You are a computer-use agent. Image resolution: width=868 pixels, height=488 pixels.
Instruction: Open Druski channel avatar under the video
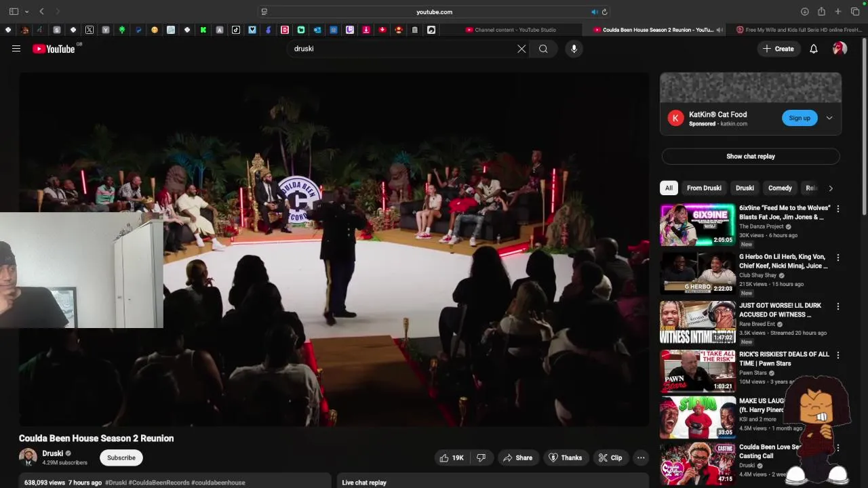(x=28, y=457)
